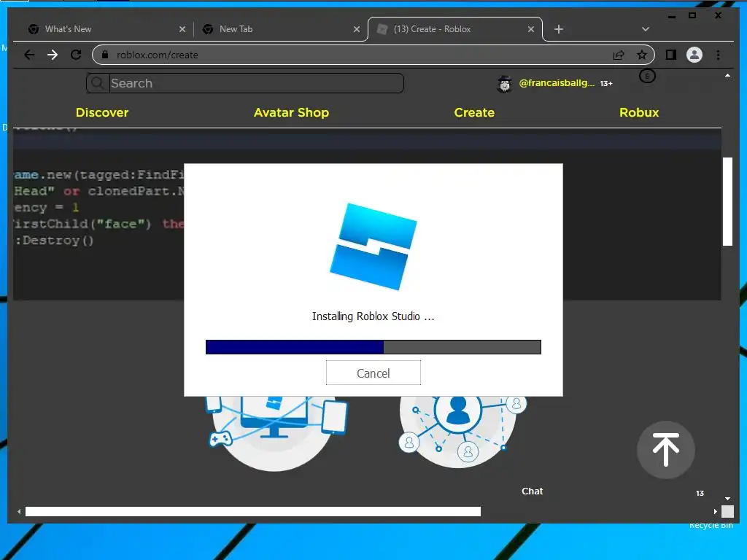Click the horizontal page scrollbar thumb
This screenshot has width=747, height=560.
click(253, 511)
